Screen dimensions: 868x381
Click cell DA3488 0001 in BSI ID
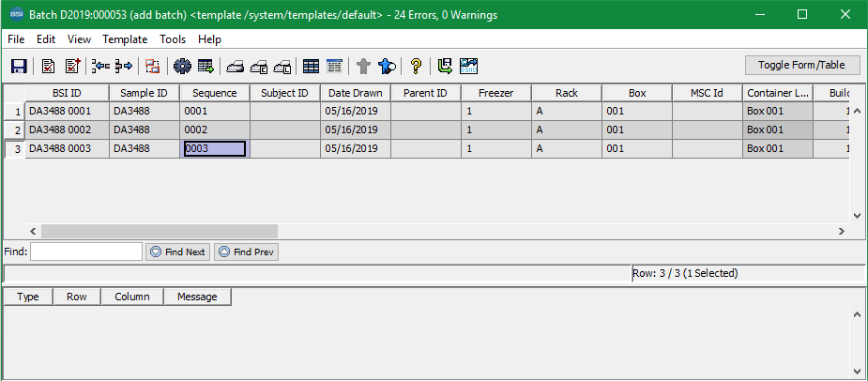tap(67, 111)
